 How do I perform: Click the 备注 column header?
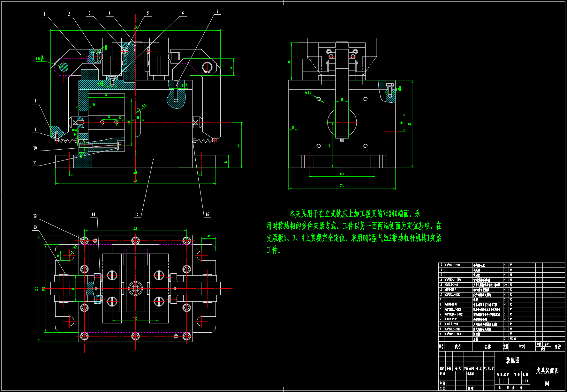(557, 346)
